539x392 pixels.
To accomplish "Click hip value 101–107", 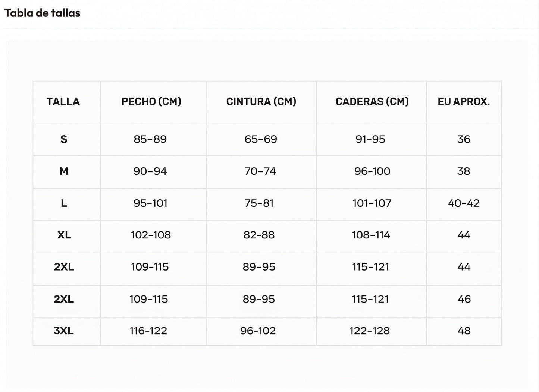I will pyautogui.click(x=372, y=203).
